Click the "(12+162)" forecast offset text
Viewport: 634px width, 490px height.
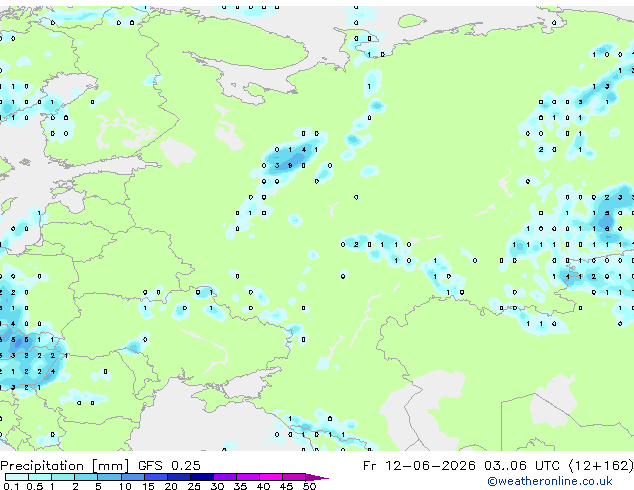point(601,466)
